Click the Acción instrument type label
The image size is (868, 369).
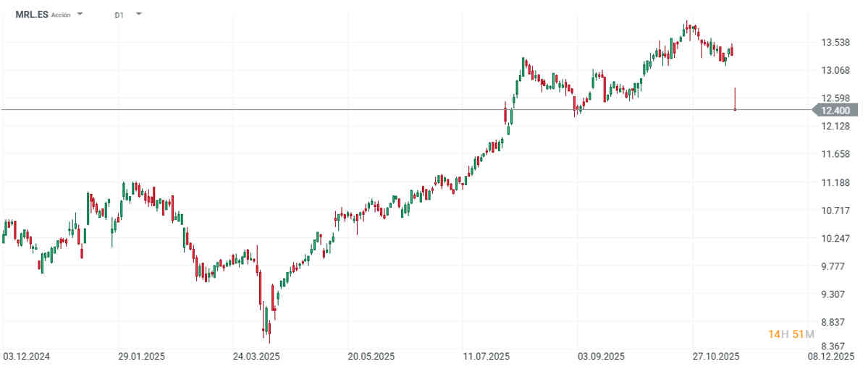(x=61, y=14)
